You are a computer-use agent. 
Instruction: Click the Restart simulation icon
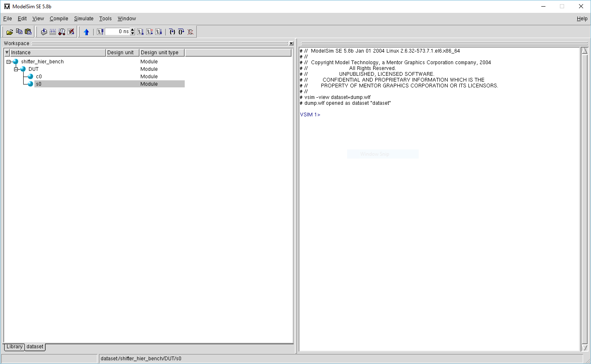coord(100,31)
